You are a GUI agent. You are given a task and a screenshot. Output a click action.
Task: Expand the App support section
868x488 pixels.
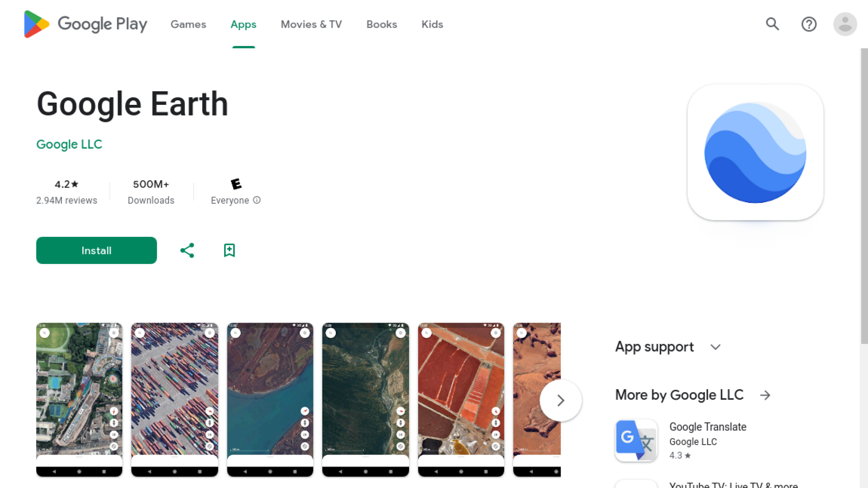point(715,347)
